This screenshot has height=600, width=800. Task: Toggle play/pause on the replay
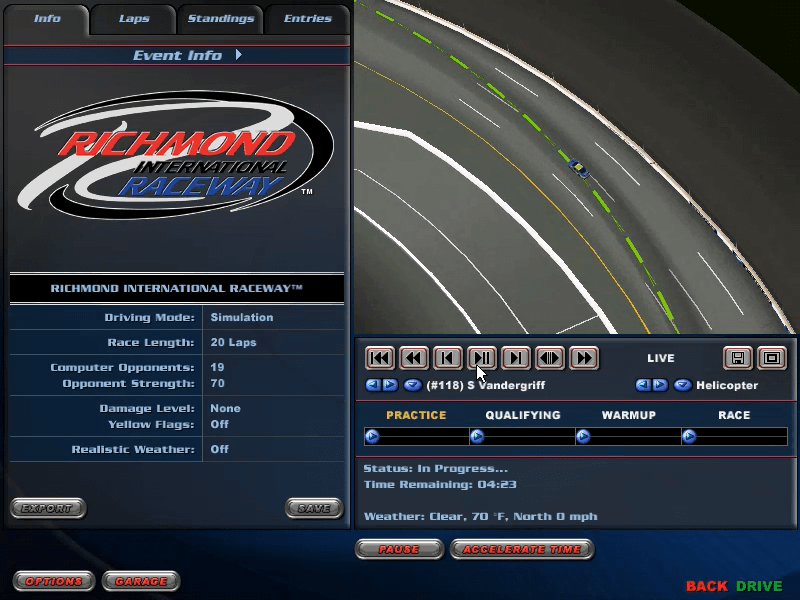[482, 358]
